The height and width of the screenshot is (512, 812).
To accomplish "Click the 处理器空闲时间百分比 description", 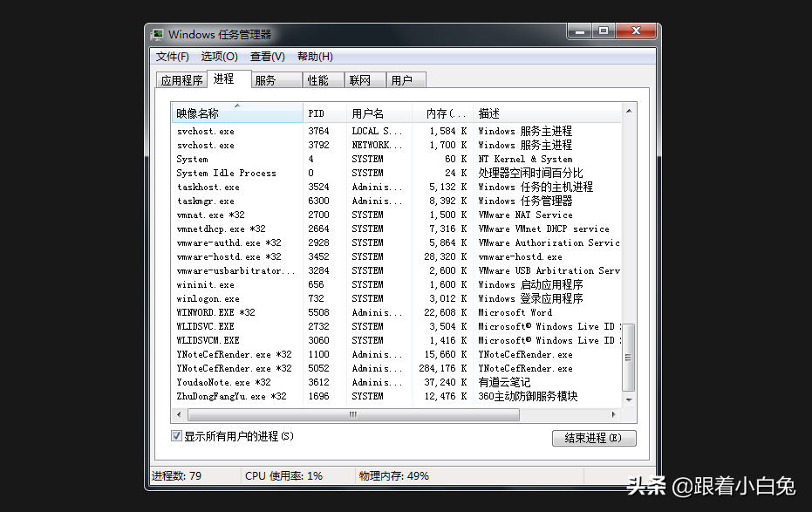I will pos(530,173).
